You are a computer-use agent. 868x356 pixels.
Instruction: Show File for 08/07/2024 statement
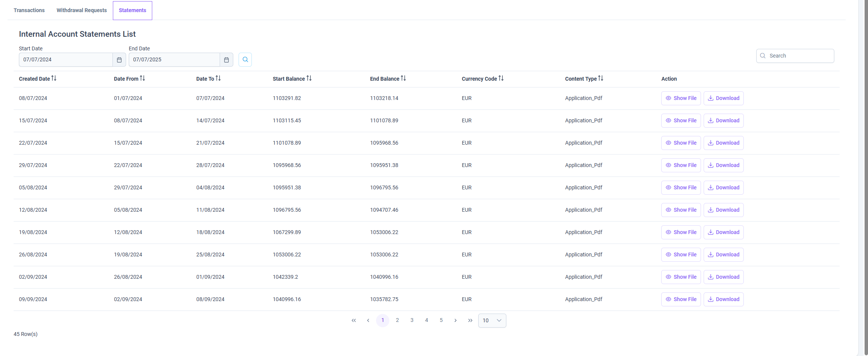tap(681, 98)
